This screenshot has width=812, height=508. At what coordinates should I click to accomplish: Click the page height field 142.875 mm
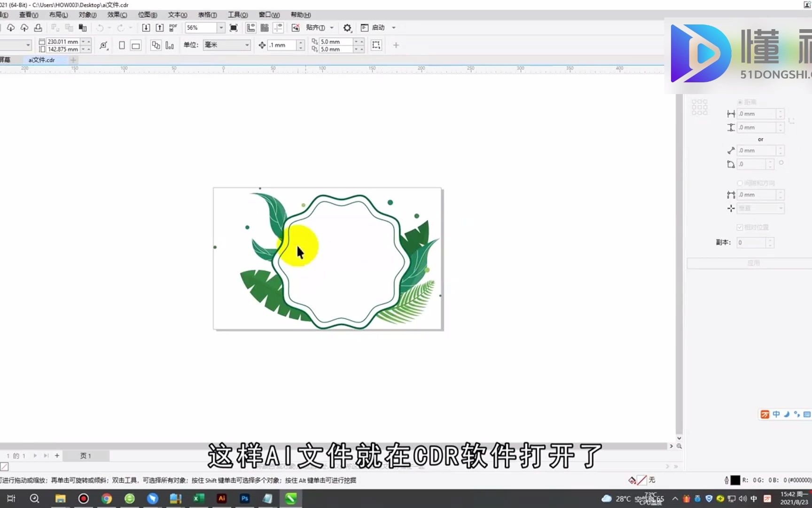tap(62, 49)
